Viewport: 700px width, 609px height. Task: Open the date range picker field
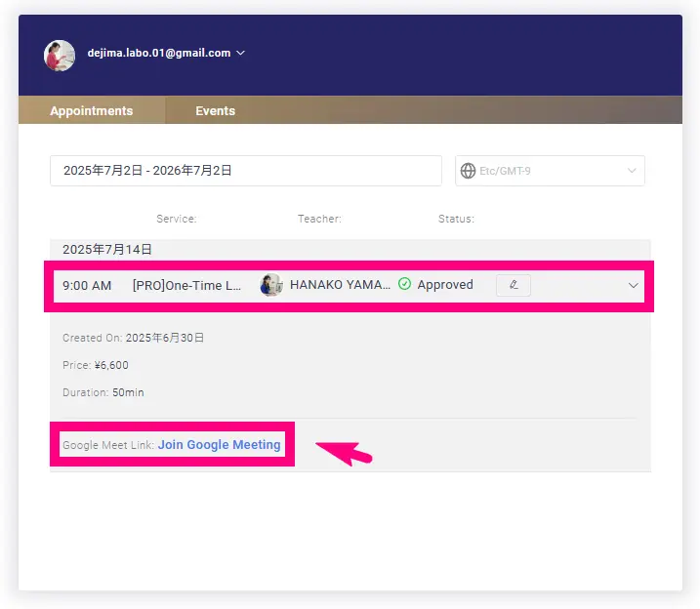246,171
